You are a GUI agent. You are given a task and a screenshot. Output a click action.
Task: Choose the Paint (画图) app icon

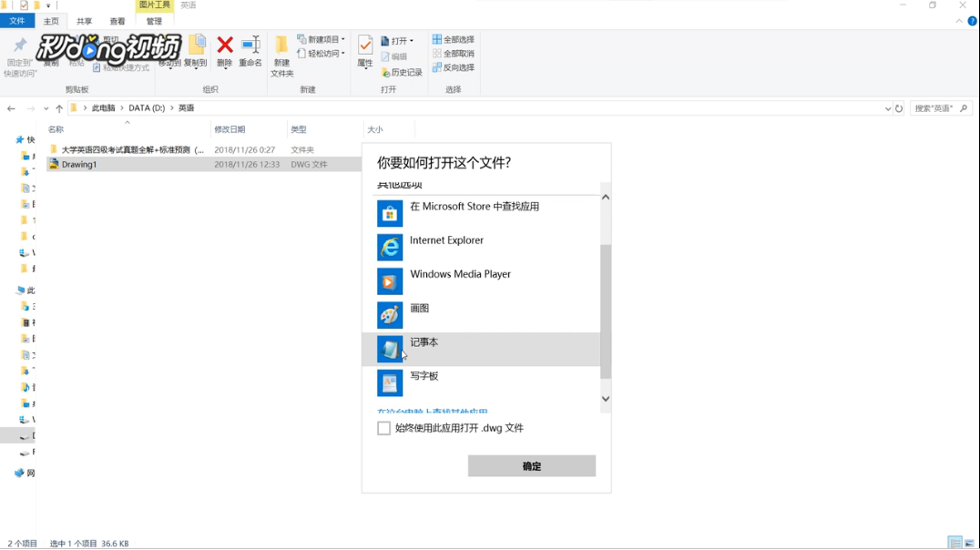click(390, 316)
